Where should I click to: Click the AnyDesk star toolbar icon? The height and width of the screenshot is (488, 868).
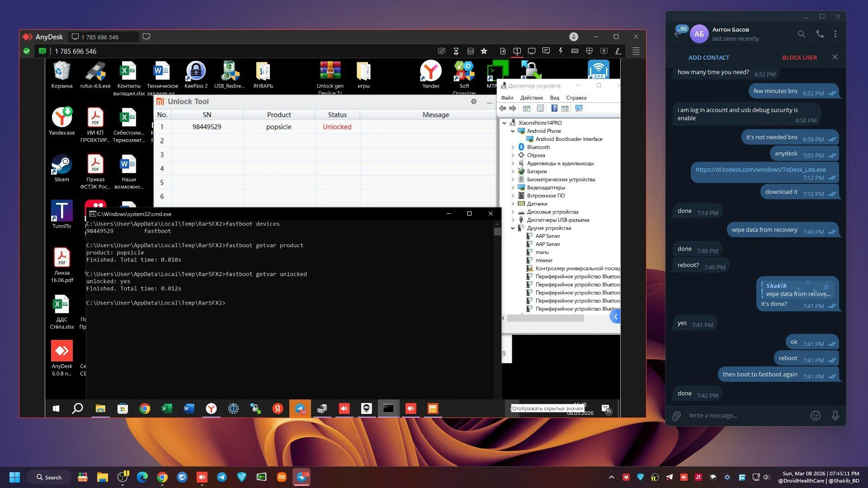point(484,51)
